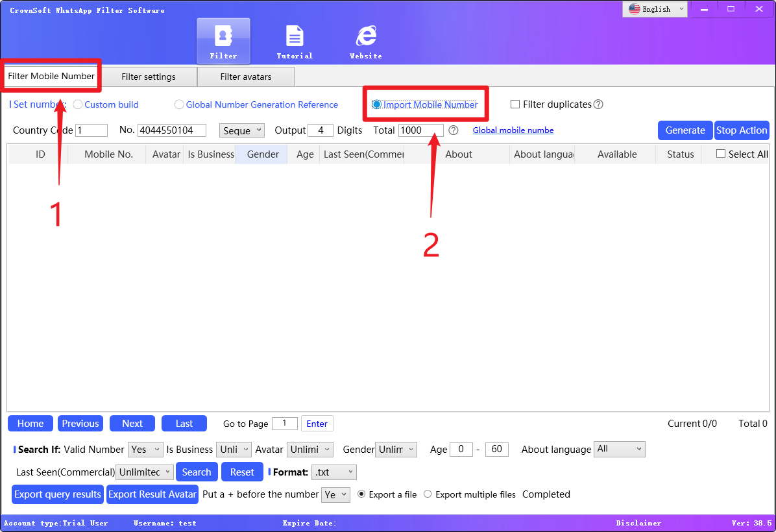Expand Avatar search dropdown
The height and width of the screenshot is (532, 776).
point(309,450)
